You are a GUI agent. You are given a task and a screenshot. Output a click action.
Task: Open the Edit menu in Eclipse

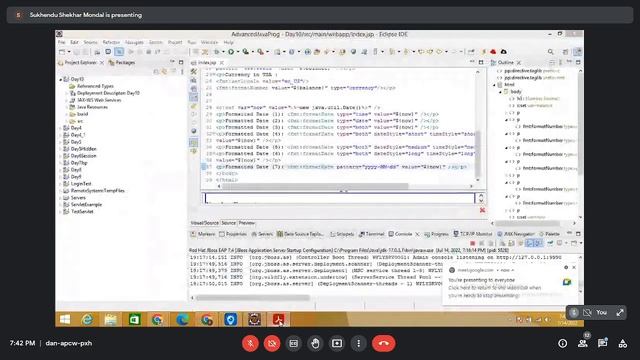click(74, 42)
